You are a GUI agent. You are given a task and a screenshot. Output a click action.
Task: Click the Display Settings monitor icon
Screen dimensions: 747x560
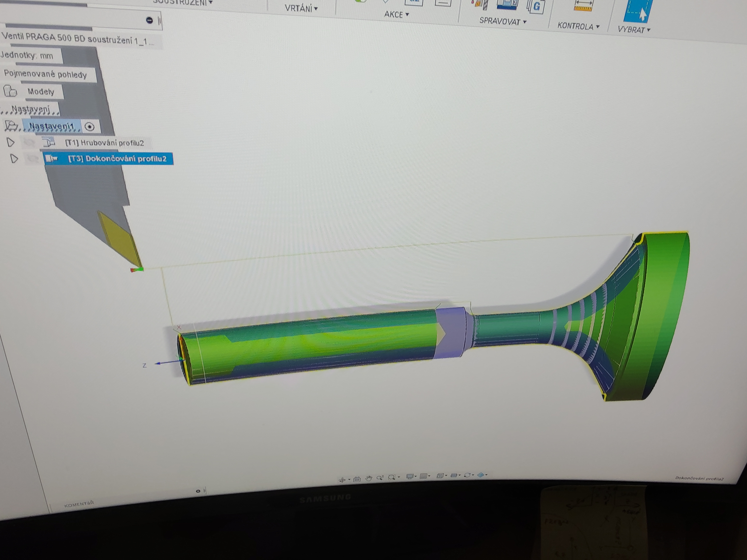point(410,476)
